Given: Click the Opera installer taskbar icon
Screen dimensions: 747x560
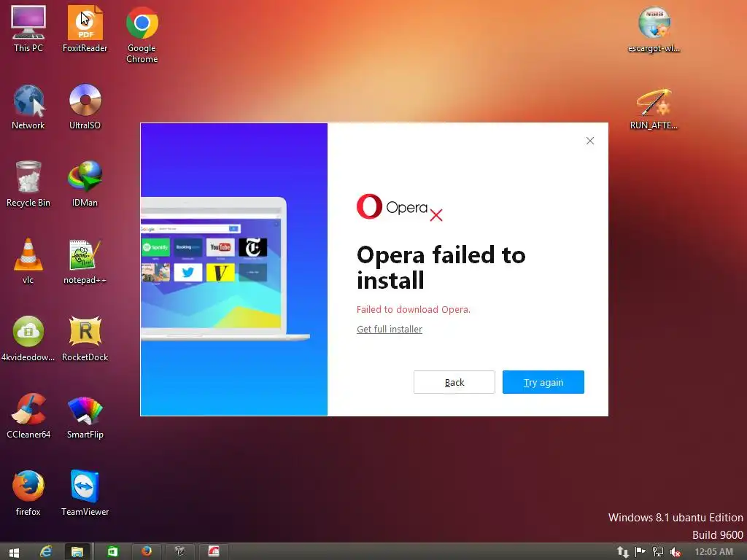Looking at the screenshot, I should coord(214,551).
